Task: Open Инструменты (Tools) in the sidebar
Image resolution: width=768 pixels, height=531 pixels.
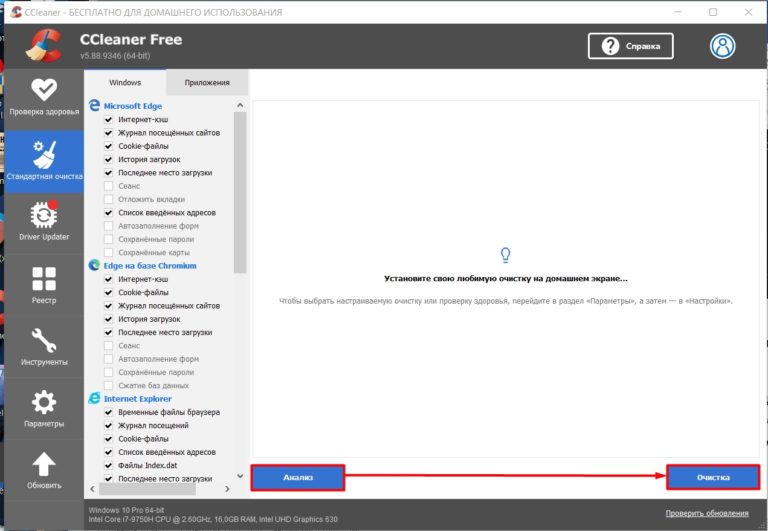Action: point(44,347)
